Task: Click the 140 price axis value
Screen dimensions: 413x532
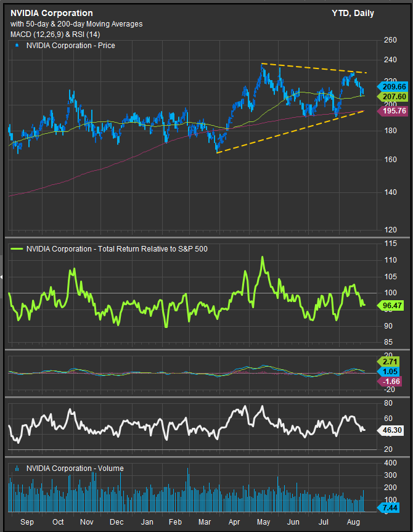Action: (390, 192)
